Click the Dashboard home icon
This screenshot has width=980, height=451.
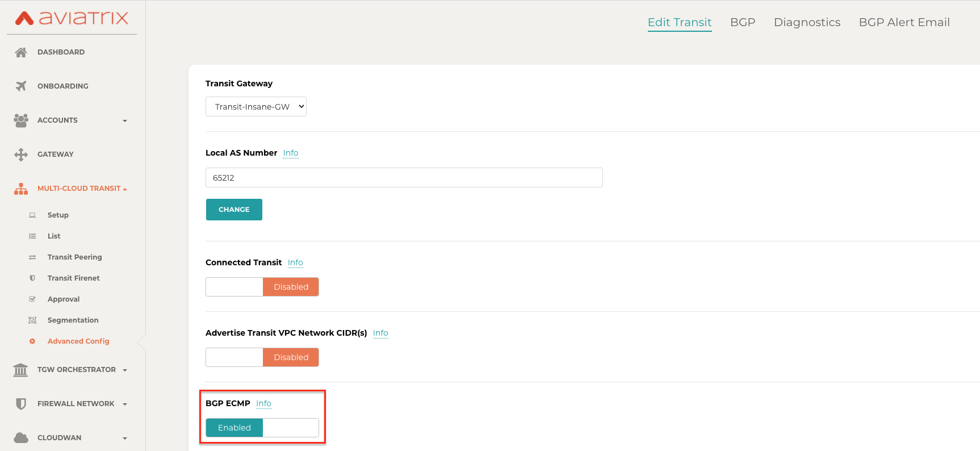click(x=21, y=52)
